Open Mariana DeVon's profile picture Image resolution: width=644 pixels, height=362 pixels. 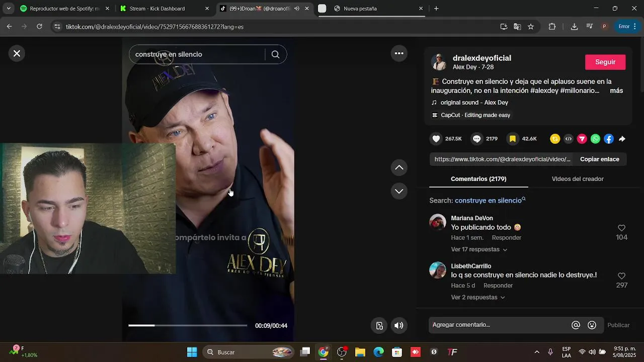click(438, 222)
